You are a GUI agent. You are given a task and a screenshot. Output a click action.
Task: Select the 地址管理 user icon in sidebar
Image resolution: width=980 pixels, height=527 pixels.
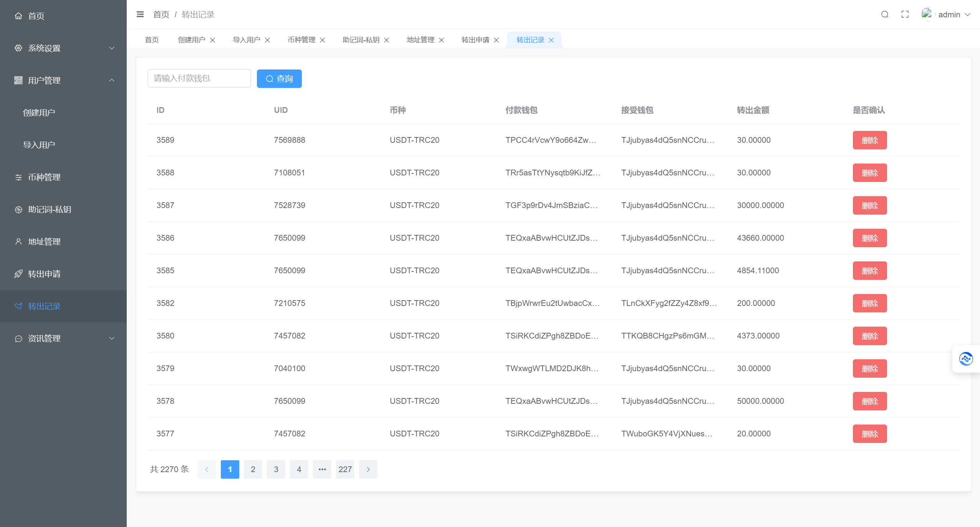(18, 241)
